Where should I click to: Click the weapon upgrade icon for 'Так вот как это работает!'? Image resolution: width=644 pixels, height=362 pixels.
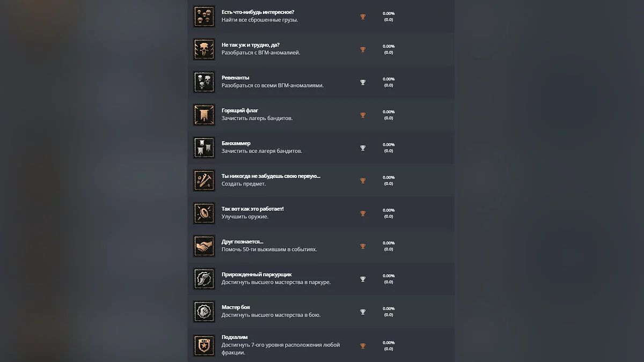[x=204, y=213]
